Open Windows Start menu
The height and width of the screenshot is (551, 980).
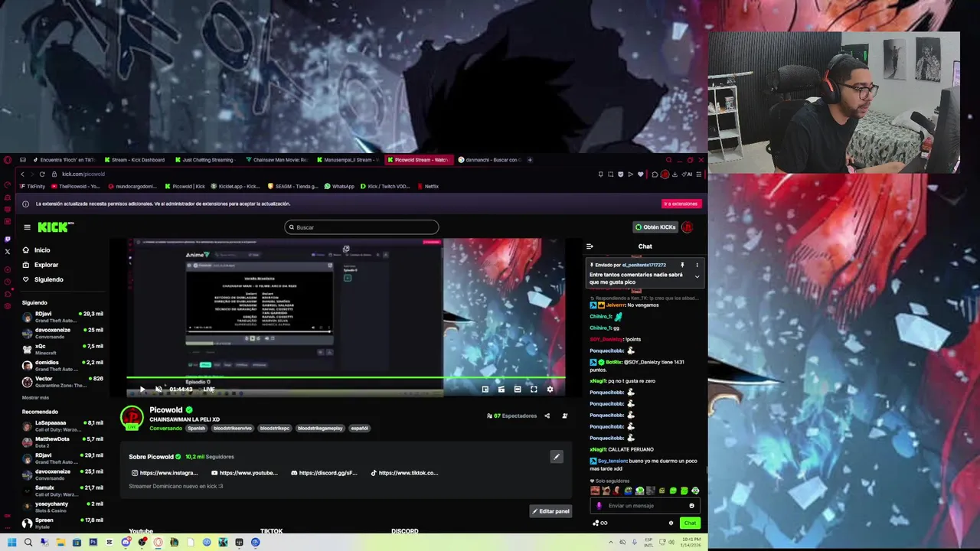click(11, 543)
